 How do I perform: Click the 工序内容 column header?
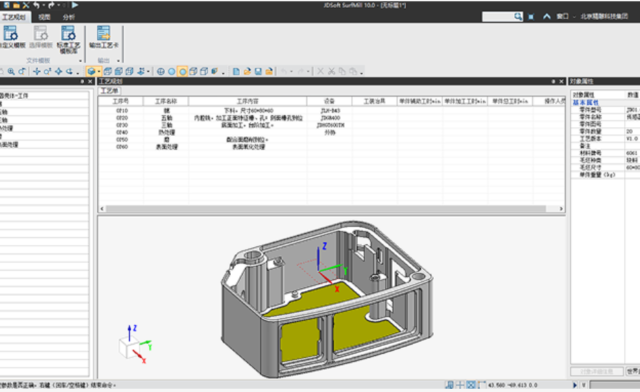tap(247, 101)
